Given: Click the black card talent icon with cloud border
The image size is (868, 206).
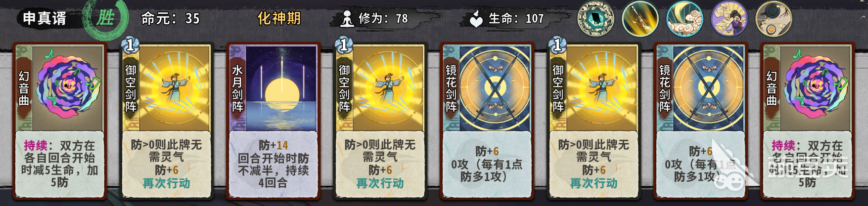Looking at the screenshot, I should tap(595, 19).
